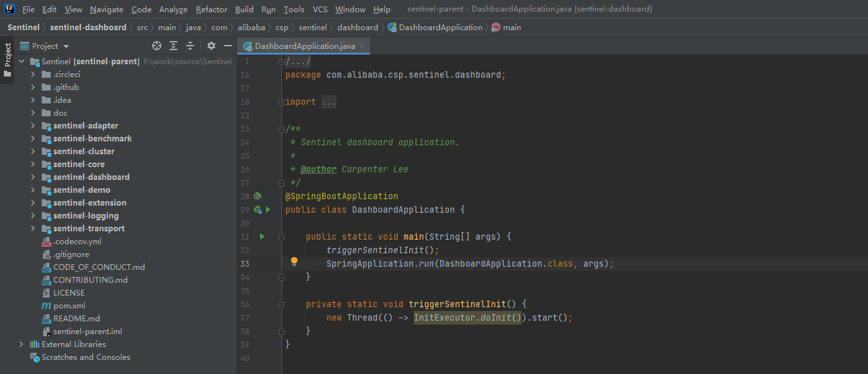Click the @author Javadoc tag
868x374 pixels.
pyautogui.click(x=319, y=169)
